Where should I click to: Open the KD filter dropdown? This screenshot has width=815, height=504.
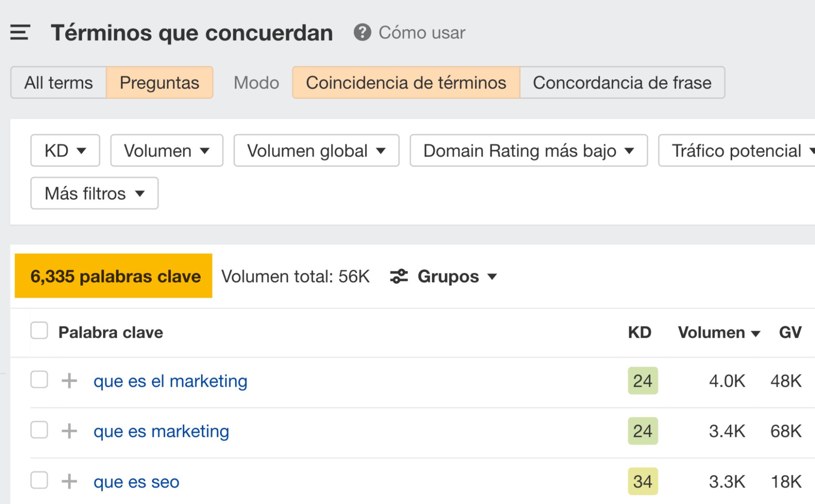tap(65, 150)
